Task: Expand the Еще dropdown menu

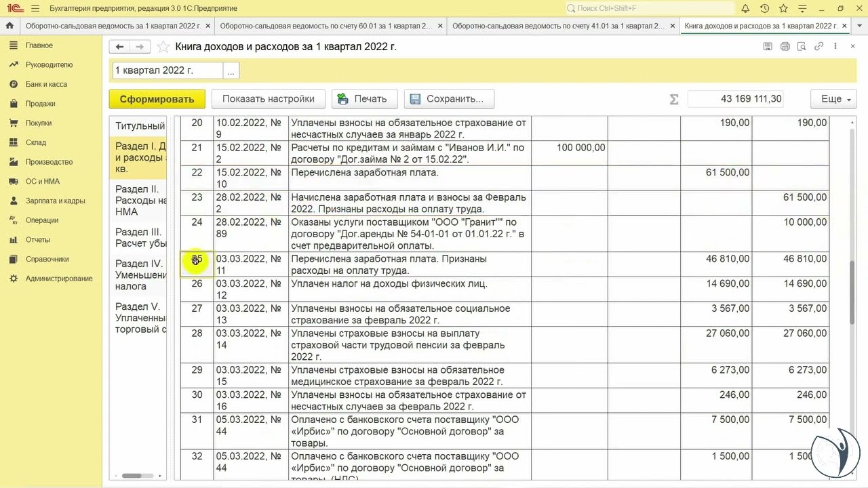Action: click(x=833, y=99)
